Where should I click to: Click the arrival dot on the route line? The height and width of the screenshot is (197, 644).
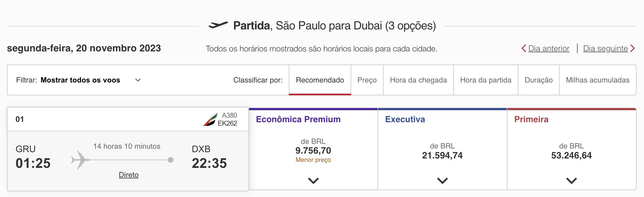(171, 160)
